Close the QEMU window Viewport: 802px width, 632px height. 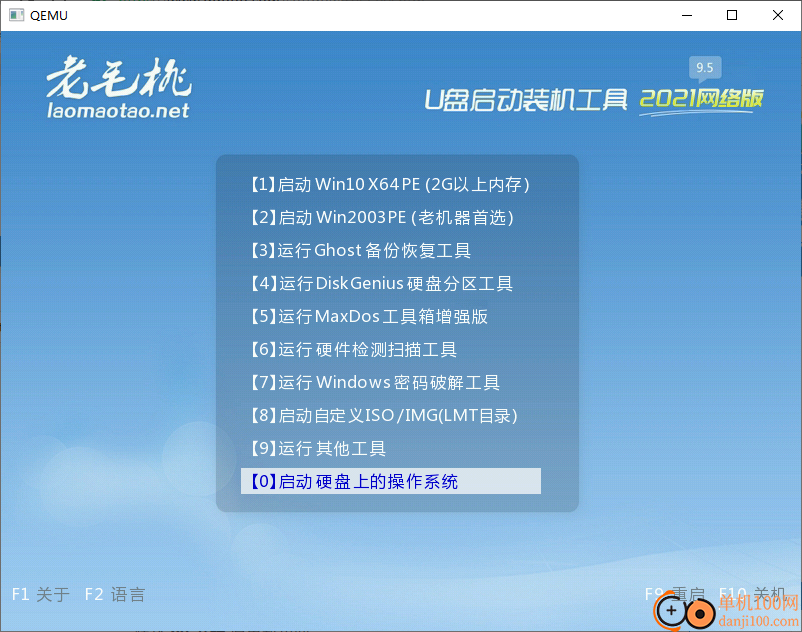[x=777, y=15]
